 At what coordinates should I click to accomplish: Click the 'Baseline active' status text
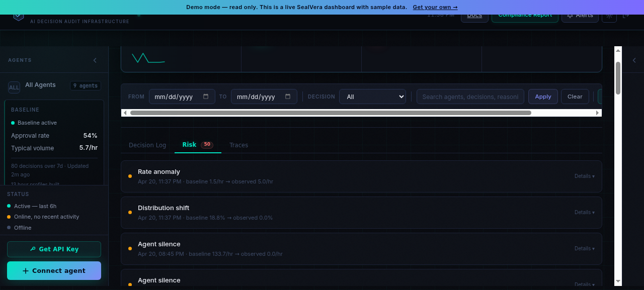click(37, 123)
